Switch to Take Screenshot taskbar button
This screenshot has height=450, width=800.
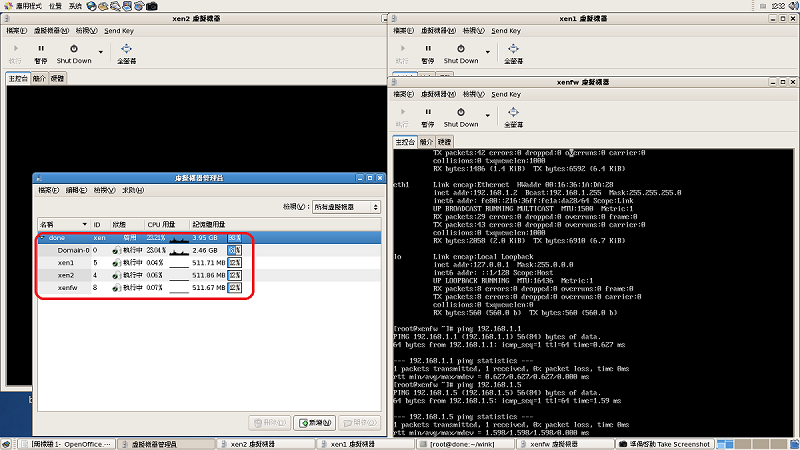tap(664, 444)
